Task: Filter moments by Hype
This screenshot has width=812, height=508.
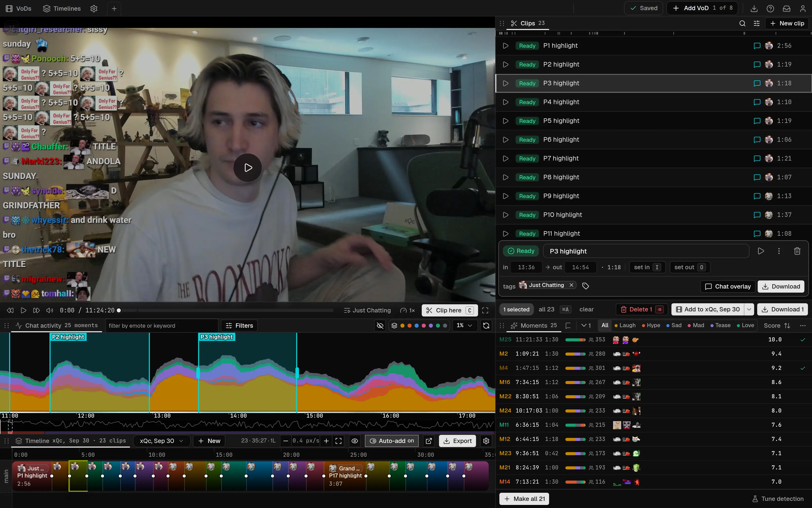Action: pyautogui.click(x=651, y=325)
